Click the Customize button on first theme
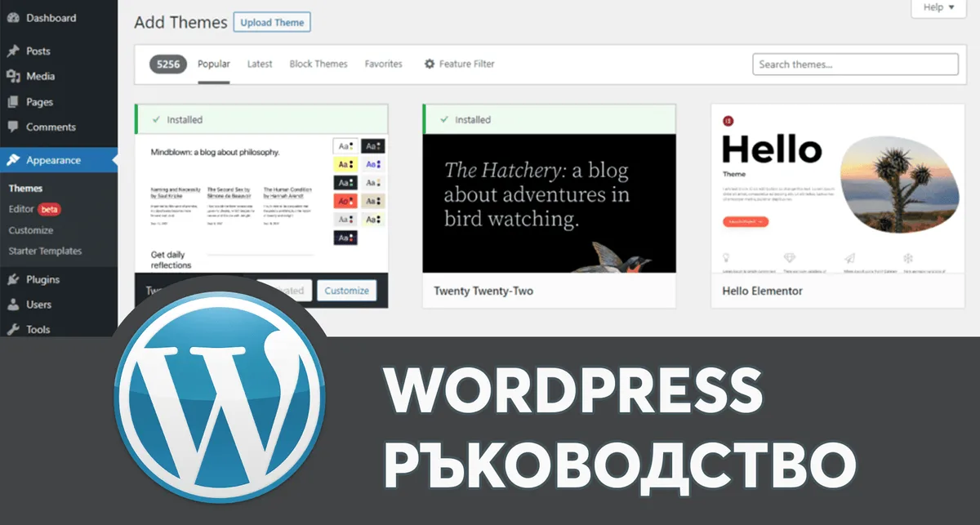The width and height of the screenshot is (980, 525). coord(346,291)
